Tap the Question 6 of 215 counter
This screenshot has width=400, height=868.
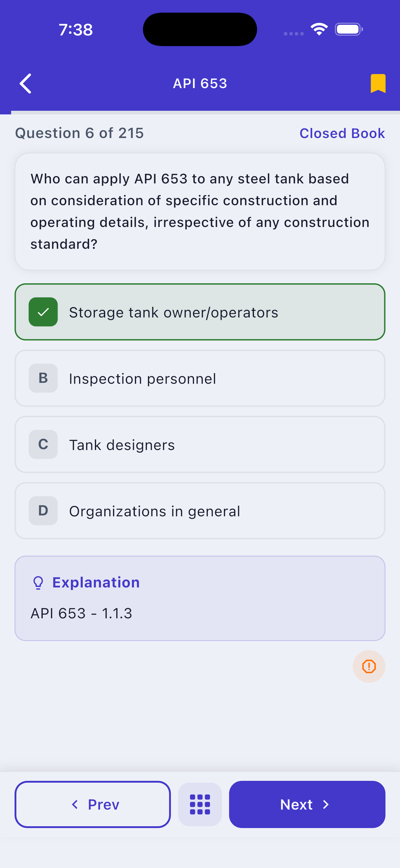click(x=80, y=133)
